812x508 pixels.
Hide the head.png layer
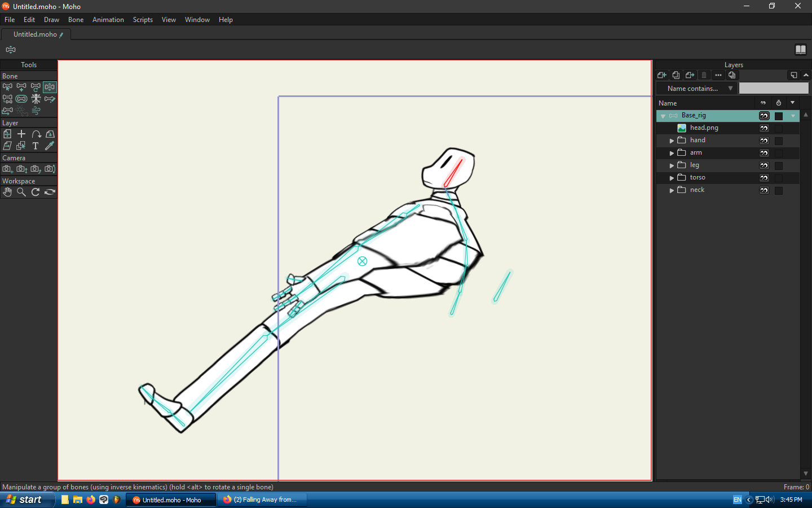tap(764, 128)
